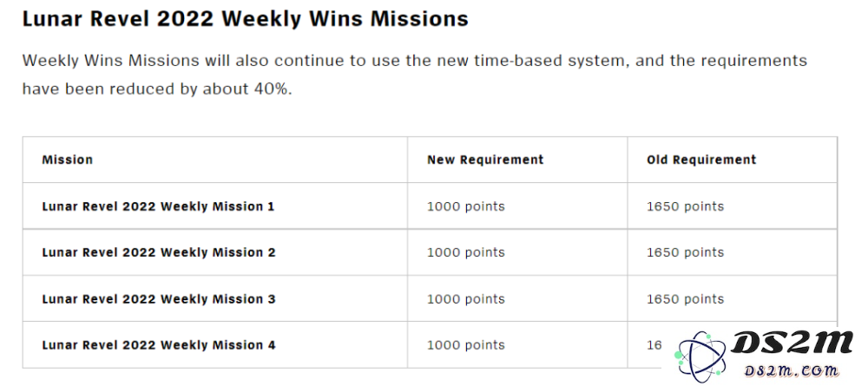Click 1000 points in Mission 3 row
The width and height of the screenshot is (868, 386).
(x=466, y=298)
